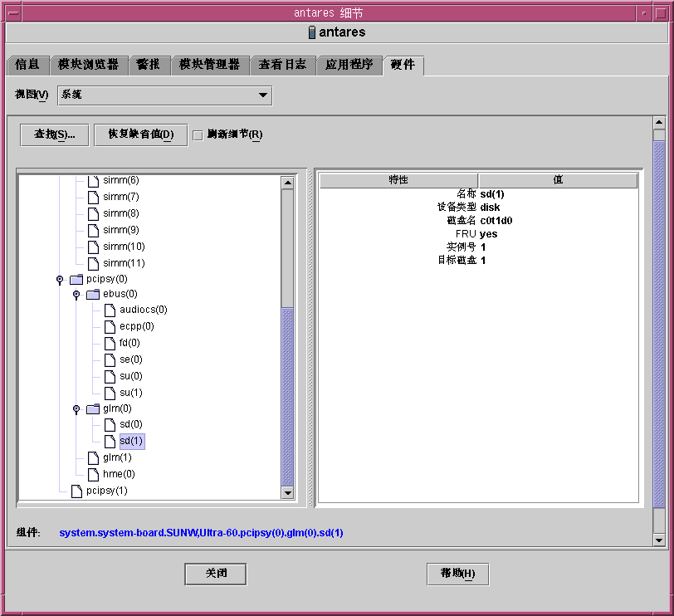
Task: Click tree scrollbar up arrow
Action: pos(287,183)
